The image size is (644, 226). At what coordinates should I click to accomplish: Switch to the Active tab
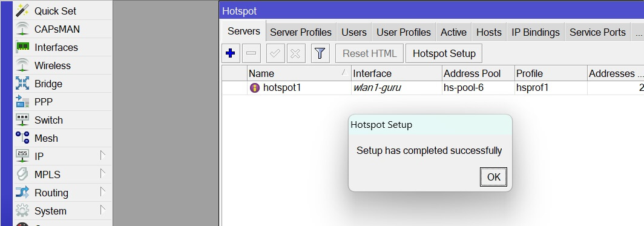(x=453, y=32)
